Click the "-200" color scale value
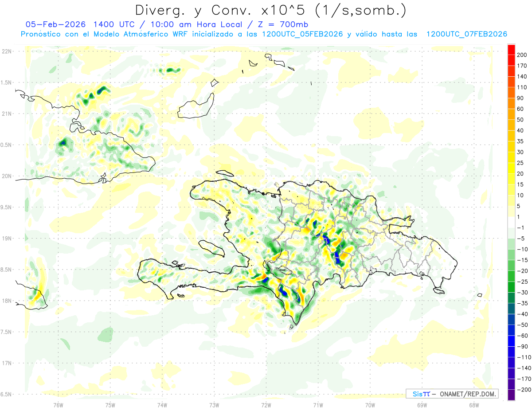This screenshot has height=411, width=532. coord(524,390)
